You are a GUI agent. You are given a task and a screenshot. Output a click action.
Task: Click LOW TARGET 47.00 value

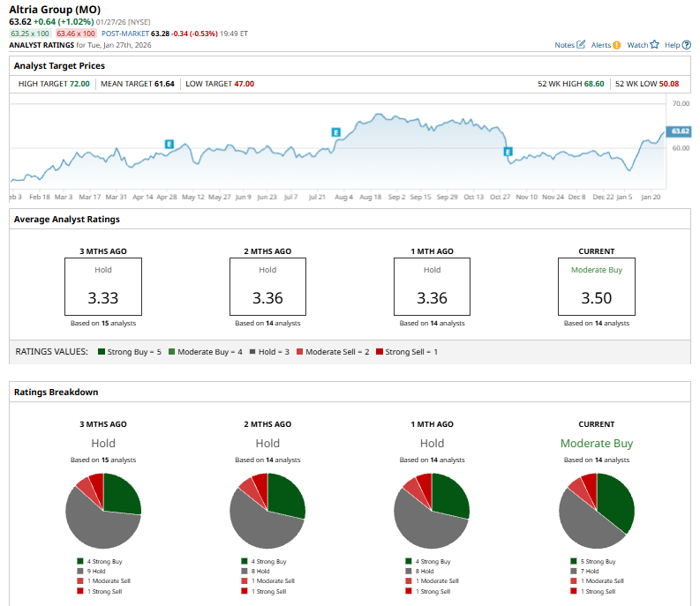tap(245, 84)
